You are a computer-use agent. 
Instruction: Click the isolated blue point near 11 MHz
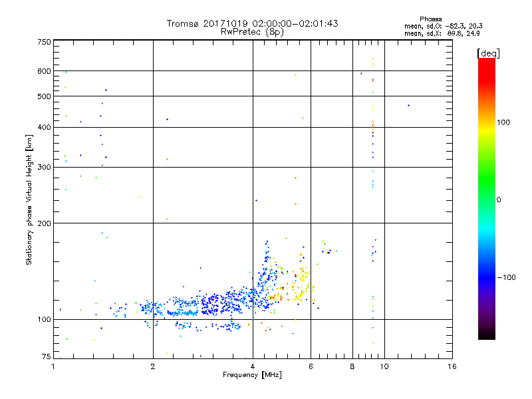(x=408, y=106)
